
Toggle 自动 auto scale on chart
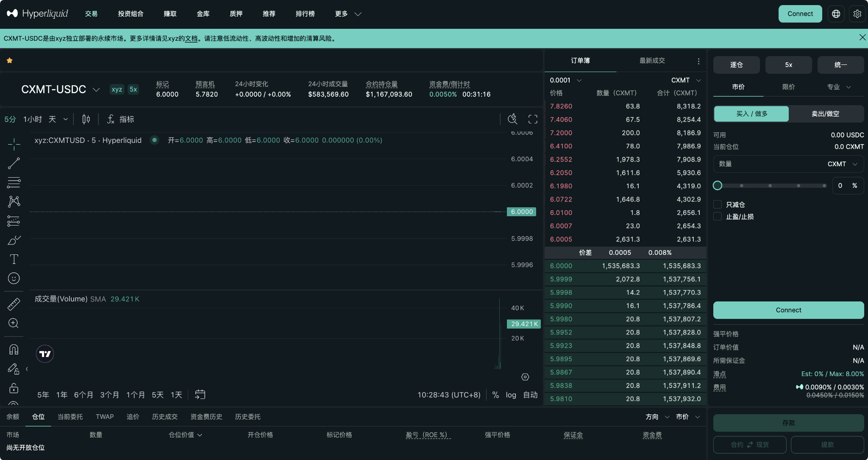(x=530, y=395)
